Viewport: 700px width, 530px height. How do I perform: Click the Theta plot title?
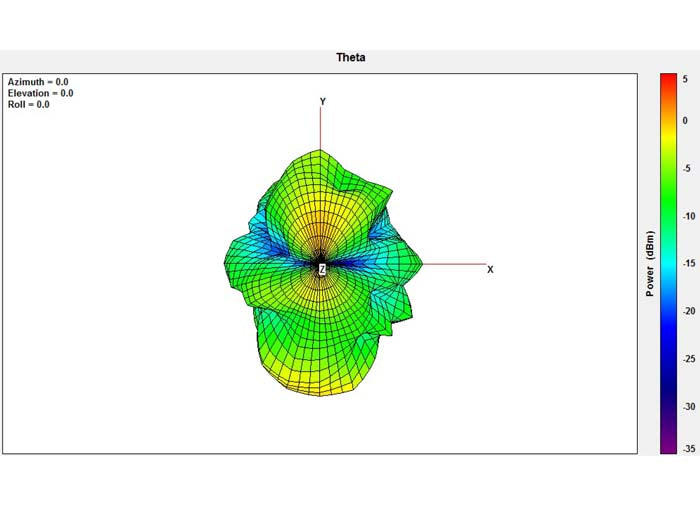(350, 57)
